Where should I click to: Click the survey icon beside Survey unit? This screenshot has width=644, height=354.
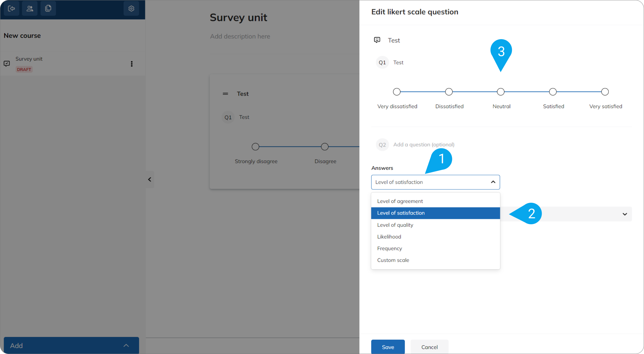tap(7, 63)
